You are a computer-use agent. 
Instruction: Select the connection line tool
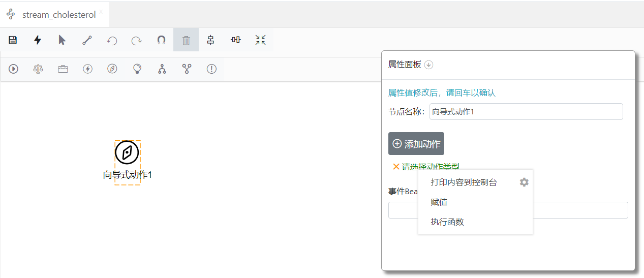coord(87,40)
